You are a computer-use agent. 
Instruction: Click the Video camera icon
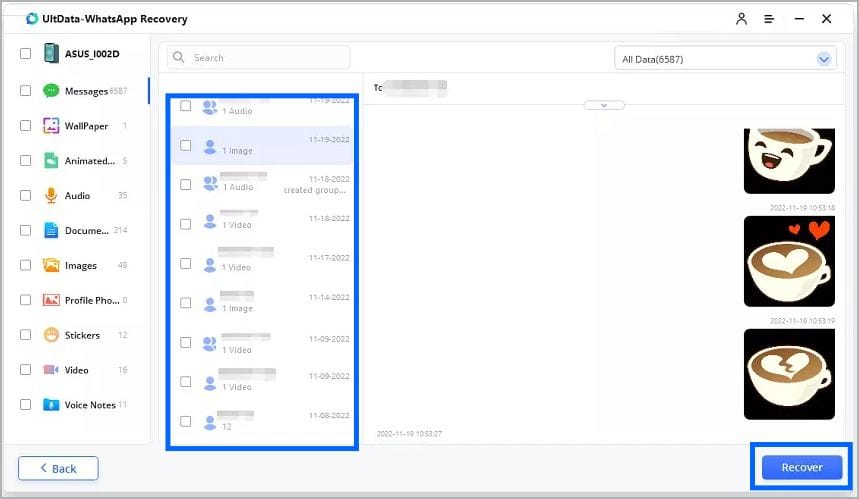(x=51, y=370)
